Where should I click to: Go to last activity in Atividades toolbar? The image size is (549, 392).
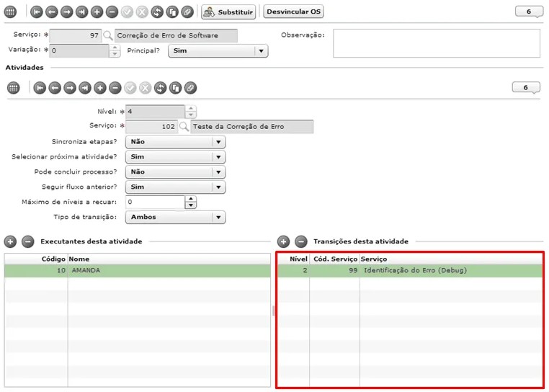[85, 88]
